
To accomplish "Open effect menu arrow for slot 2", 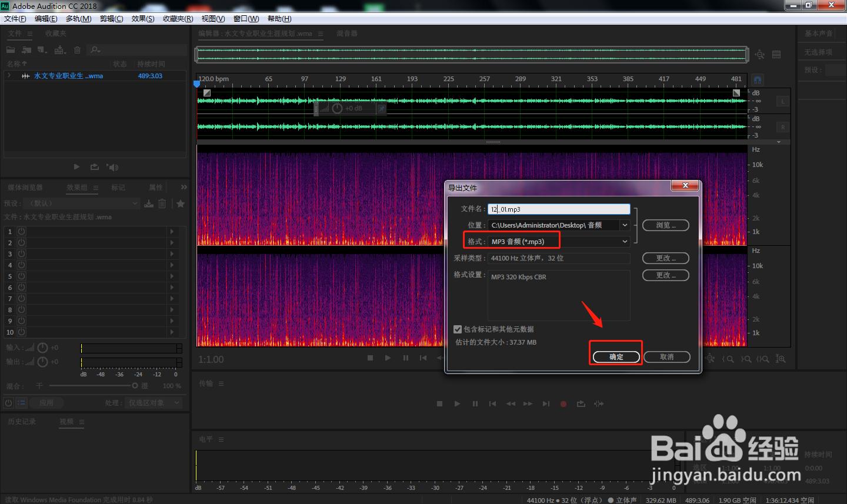I will tap(172, 243).
